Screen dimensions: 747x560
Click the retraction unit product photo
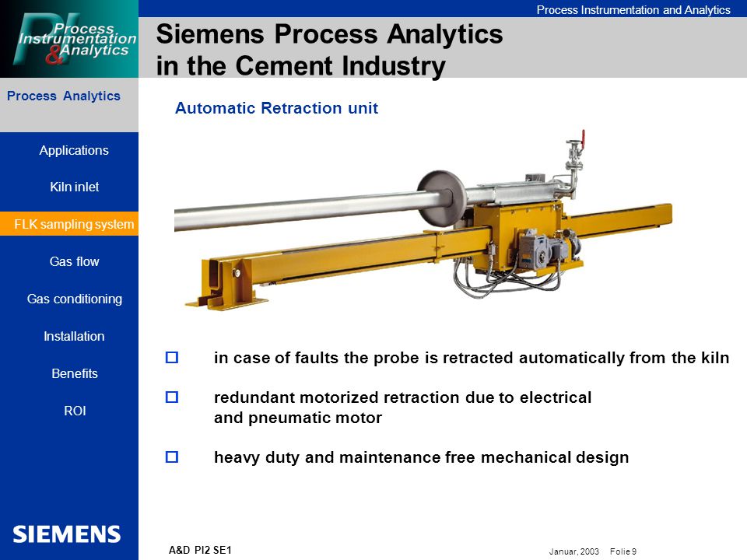pos(423,222)
